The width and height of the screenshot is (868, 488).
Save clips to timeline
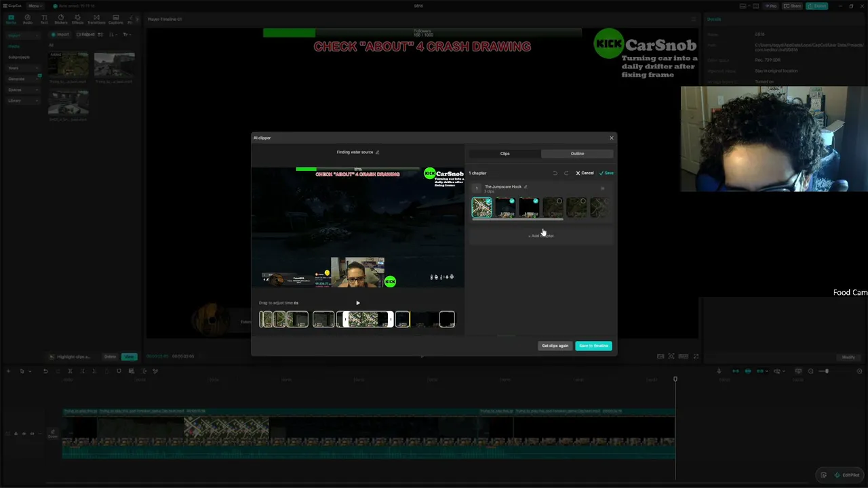(x=593, y=346)
